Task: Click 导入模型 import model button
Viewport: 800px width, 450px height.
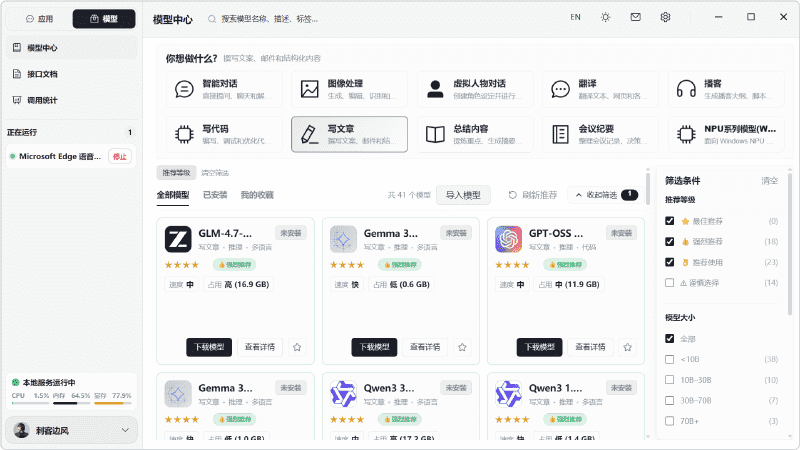Action: 463,195
